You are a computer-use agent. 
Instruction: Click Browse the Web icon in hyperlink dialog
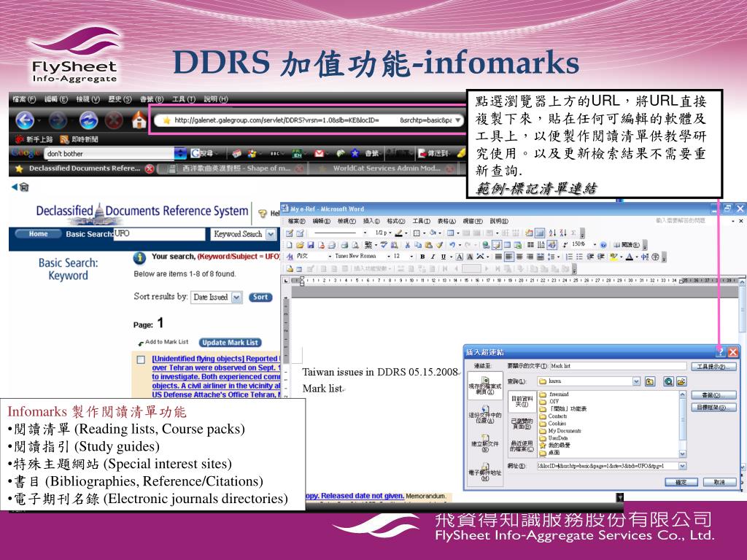(x=668, y=381)
